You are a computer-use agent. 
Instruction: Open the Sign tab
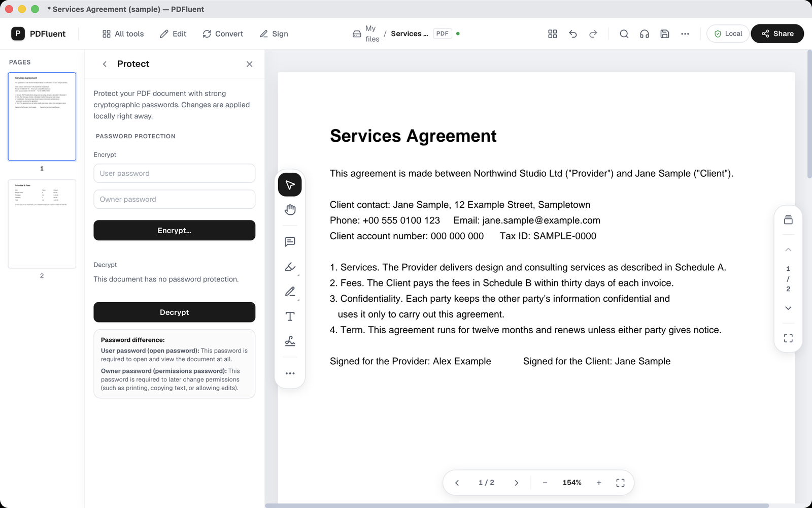tap(274, 34)
